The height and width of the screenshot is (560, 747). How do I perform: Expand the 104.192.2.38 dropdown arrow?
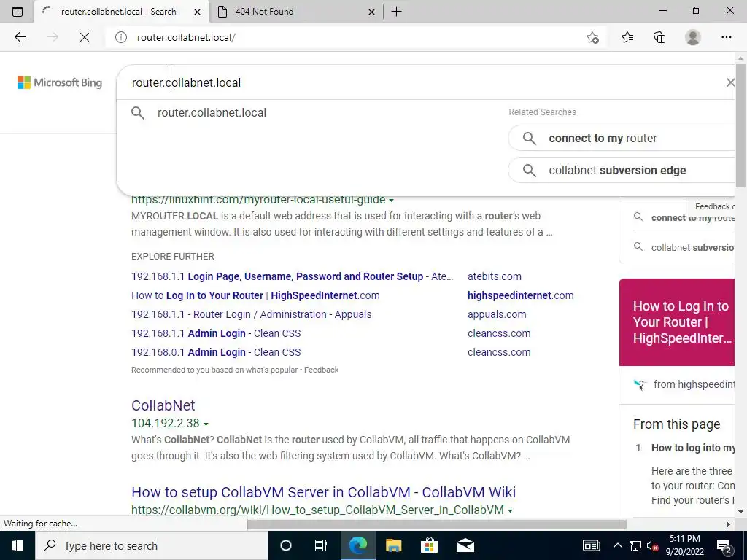tap(206, 424)
